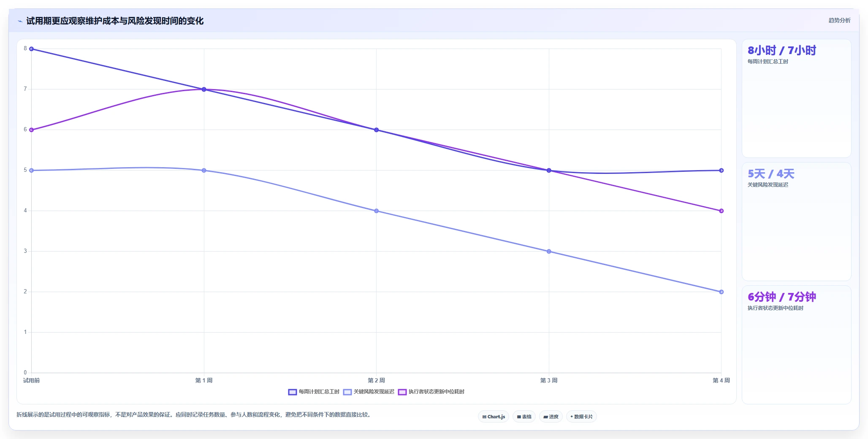Click the 6分钟 / 7分钟 card value
The image size is (868, 439).
pos(781,297)
